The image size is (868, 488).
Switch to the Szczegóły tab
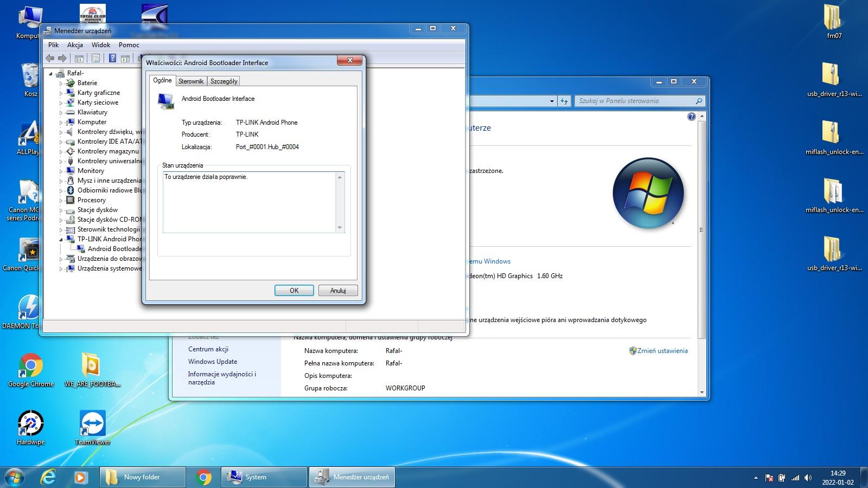point(224,81)
